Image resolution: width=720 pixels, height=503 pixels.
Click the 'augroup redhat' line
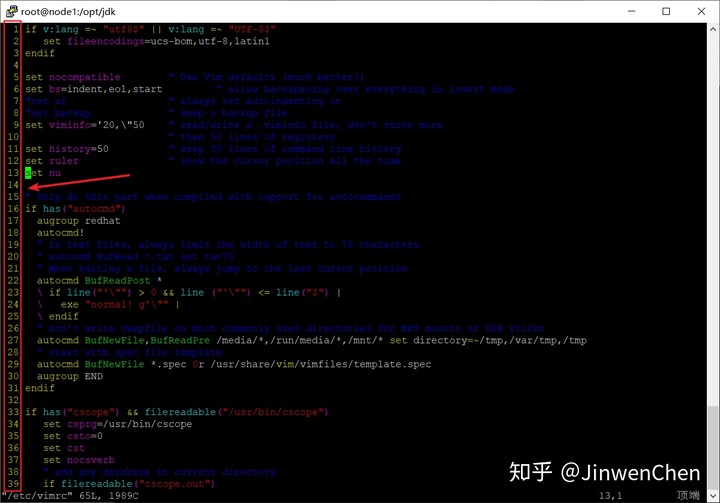(x=79, y=220)
